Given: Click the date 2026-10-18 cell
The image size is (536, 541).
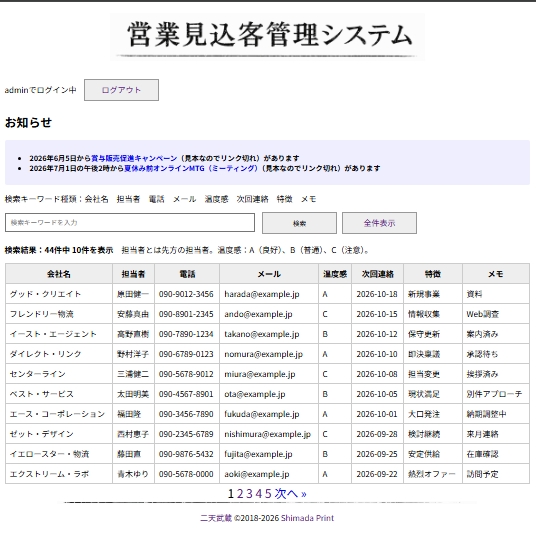Looking at the screenshot, I should tap(378, 294).
